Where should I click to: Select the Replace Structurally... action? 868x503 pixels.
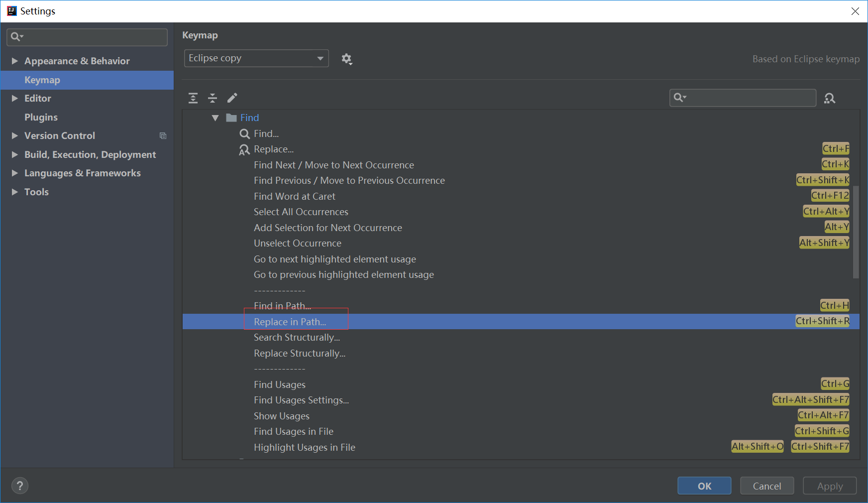521,353
